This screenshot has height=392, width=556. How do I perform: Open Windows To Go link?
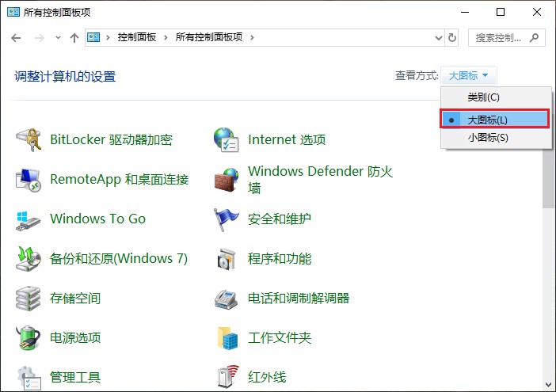tap(98, 219)
